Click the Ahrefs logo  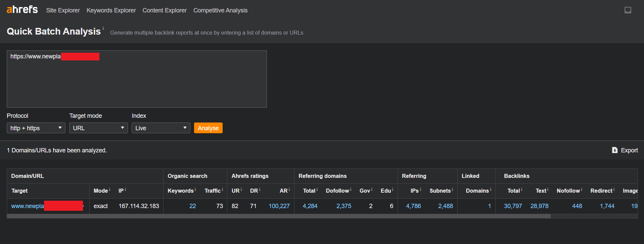coord(22,10)
